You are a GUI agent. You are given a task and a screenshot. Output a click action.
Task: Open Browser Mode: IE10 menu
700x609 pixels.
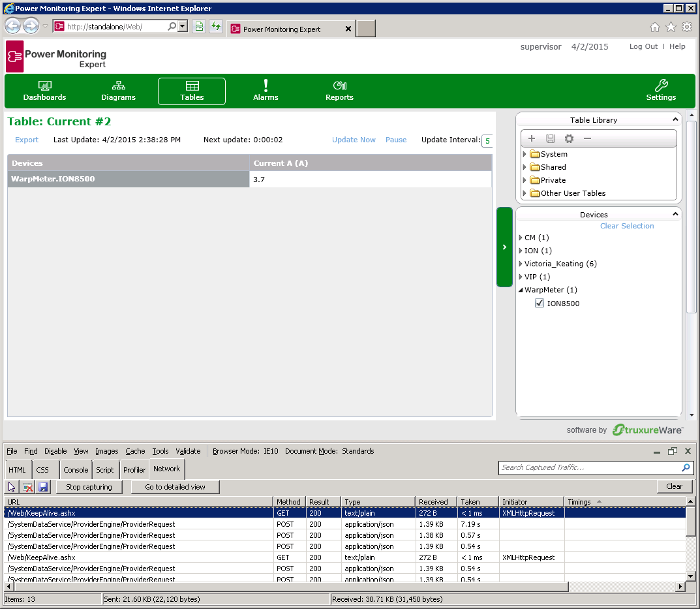(x=245, y=451)
